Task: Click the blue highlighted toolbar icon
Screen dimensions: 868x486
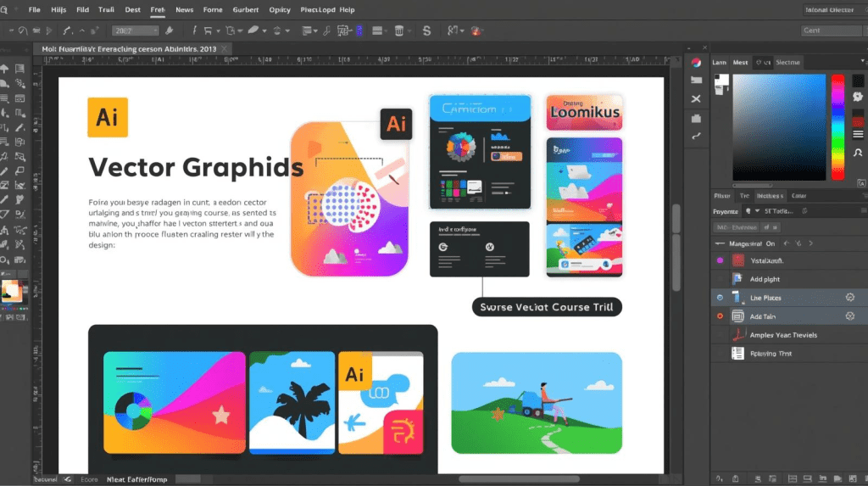Action: pyautogui.click(x=359, y=31)
